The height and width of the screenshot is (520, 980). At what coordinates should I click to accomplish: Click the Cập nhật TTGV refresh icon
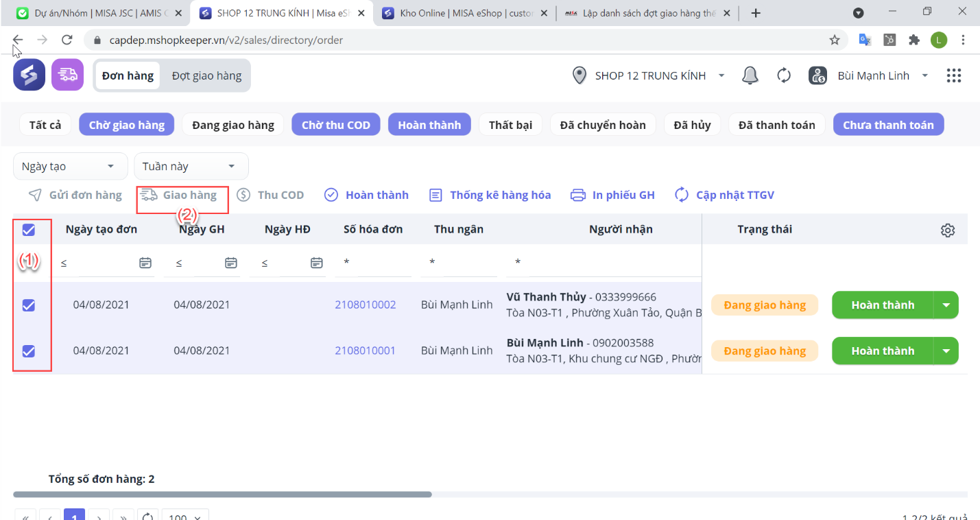[682, 195]
